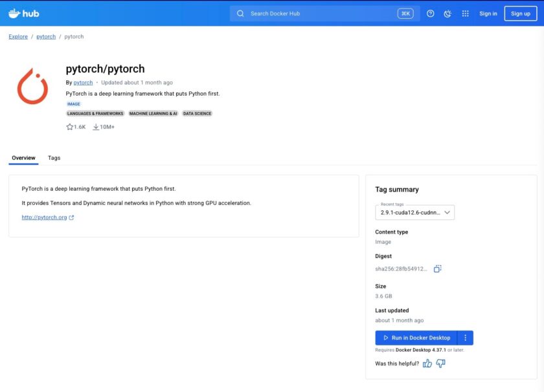Viewport: 544px width, 392px height.
Task: Copy the image digest using the copy icon
Action: pyautogui.click(x=437, y=267)
